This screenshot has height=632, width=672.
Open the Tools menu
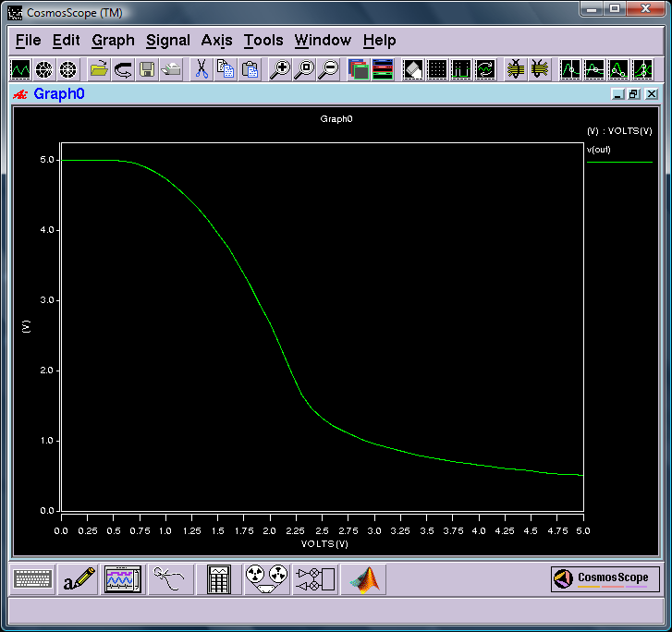pyautogui.click(x=263, y=41)
